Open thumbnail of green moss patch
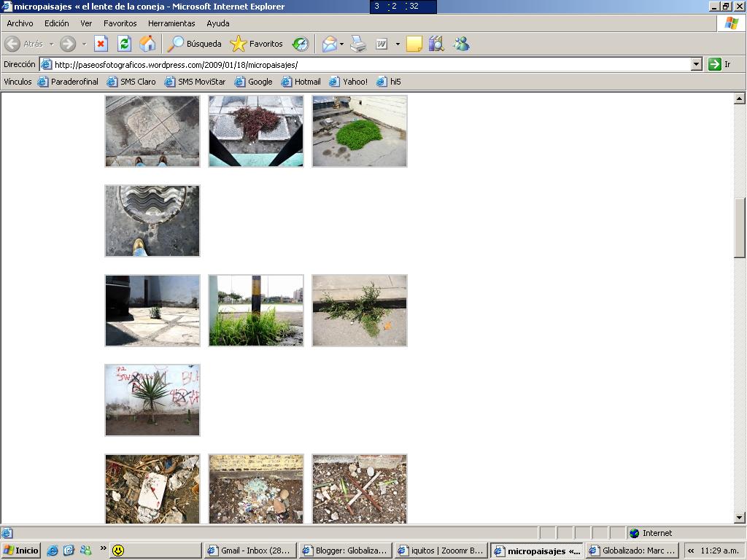The width and height of the screenshot is (747, 560). [360, 131]
